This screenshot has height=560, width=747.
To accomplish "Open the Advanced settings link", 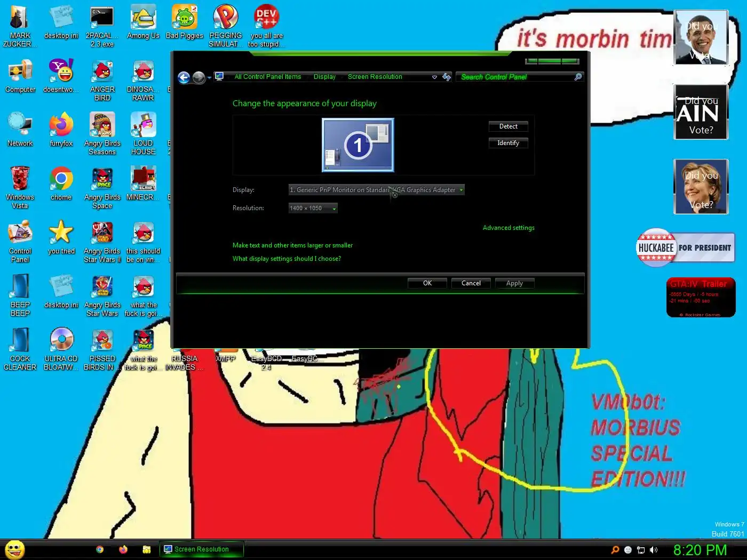I will [508, 228].
